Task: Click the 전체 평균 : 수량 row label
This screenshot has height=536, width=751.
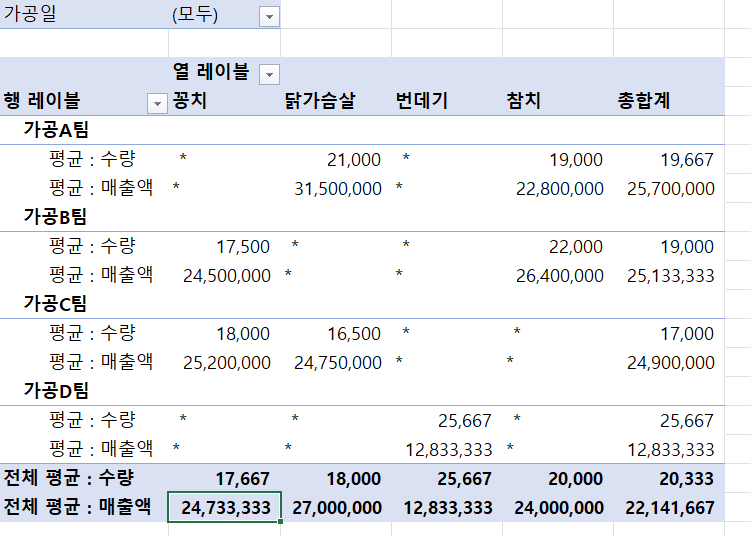Action: click(70, 478)
